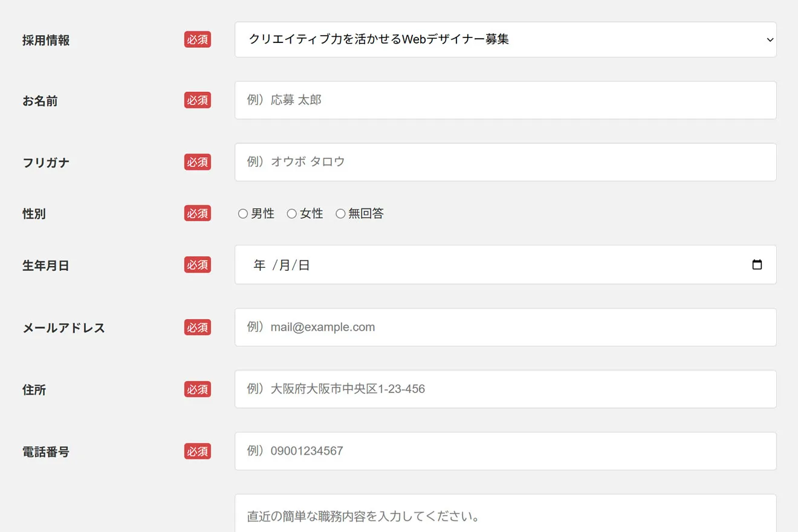This screenshot has height=532, width=798.
Task: Click the 住所 address input field
Action: (x=505, y=389)
